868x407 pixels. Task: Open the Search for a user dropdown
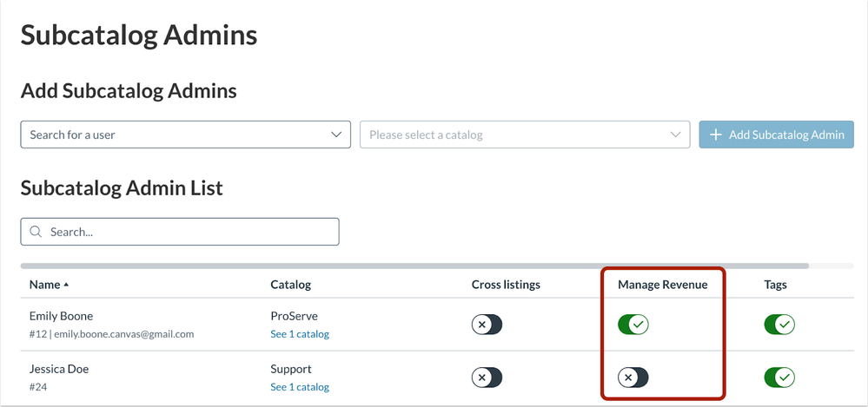tap(185, 135)
